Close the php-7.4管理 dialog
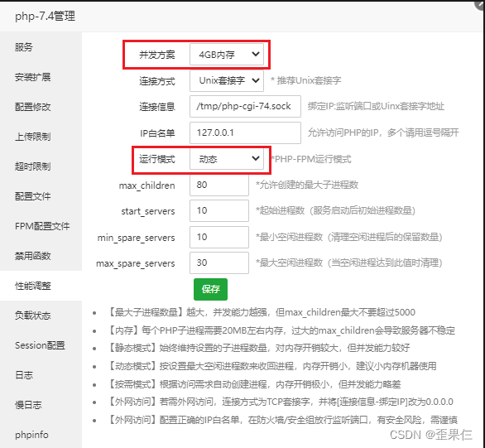The height and width of the screenshot is (448, 485). tap(479, 5)
